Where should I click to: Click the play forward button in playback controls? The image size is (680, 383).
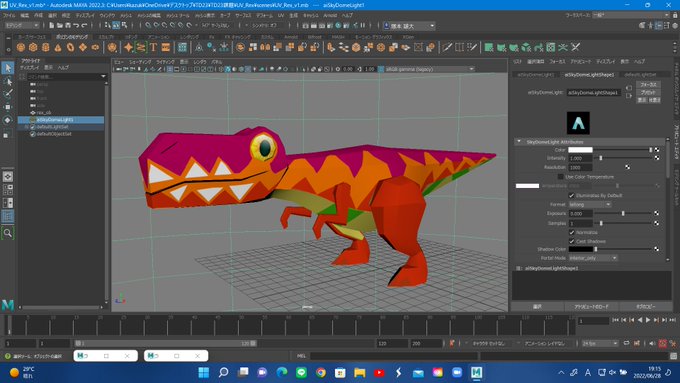point(648,320)
